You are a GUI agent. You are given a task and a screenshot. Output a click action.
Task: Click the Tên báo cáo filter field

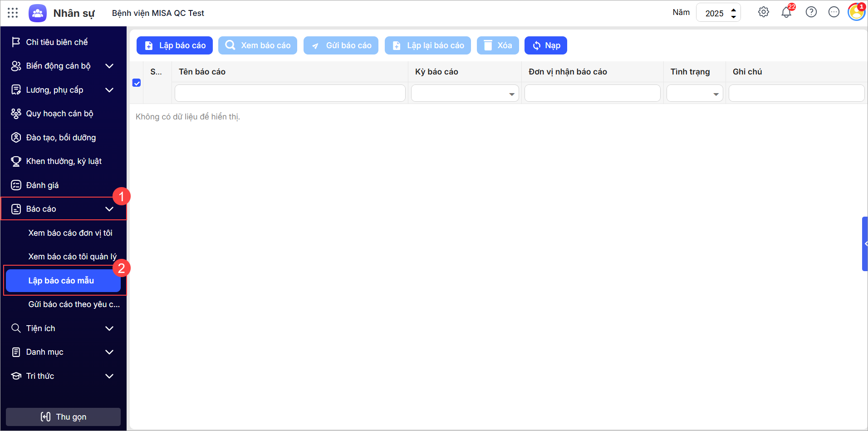click(290, 93)
